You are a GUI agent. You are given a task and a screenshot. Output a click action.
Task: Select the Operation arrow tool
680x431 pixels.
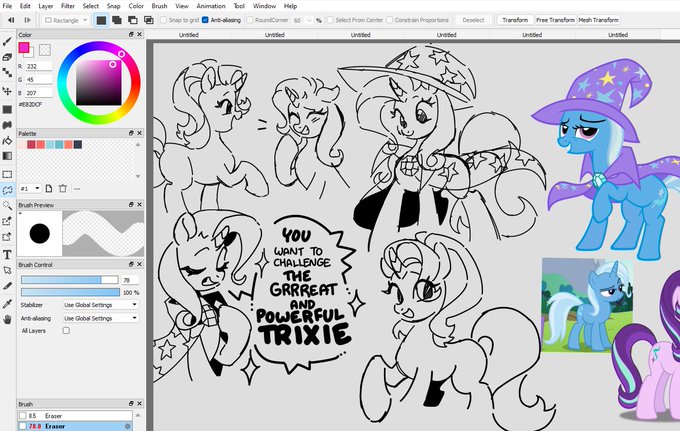click(7, 270)
